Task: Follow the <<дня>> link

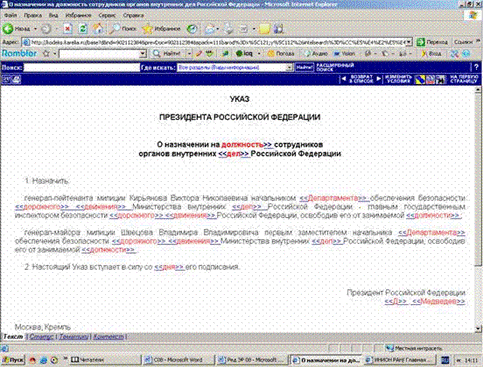Action: coord(169,267)
